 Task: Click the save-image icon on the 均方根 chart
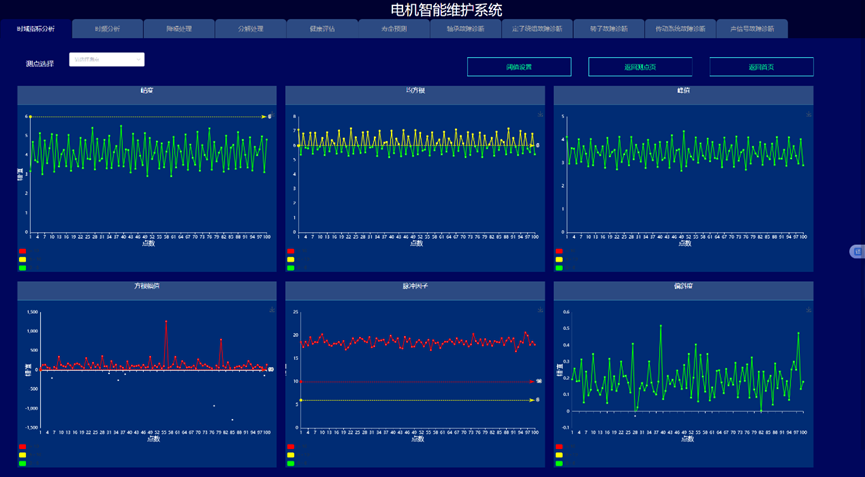pyautogui.click(x=541, y=114)
